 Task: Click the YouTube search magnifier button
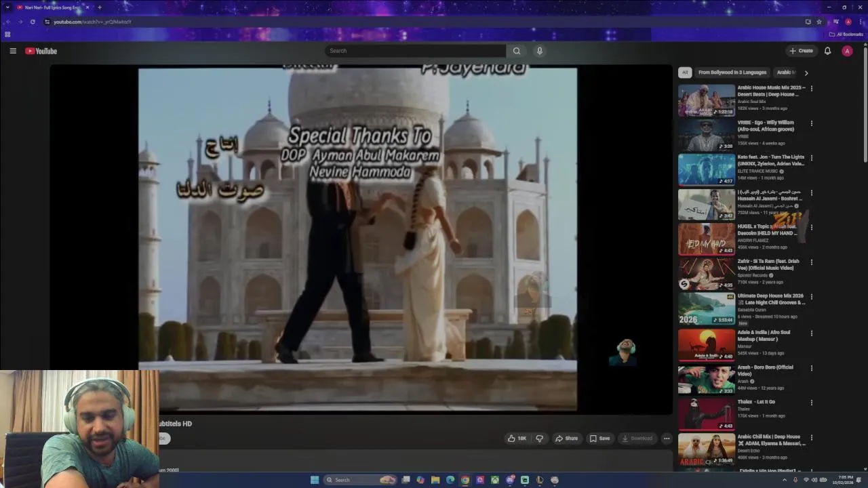(516, 51)
